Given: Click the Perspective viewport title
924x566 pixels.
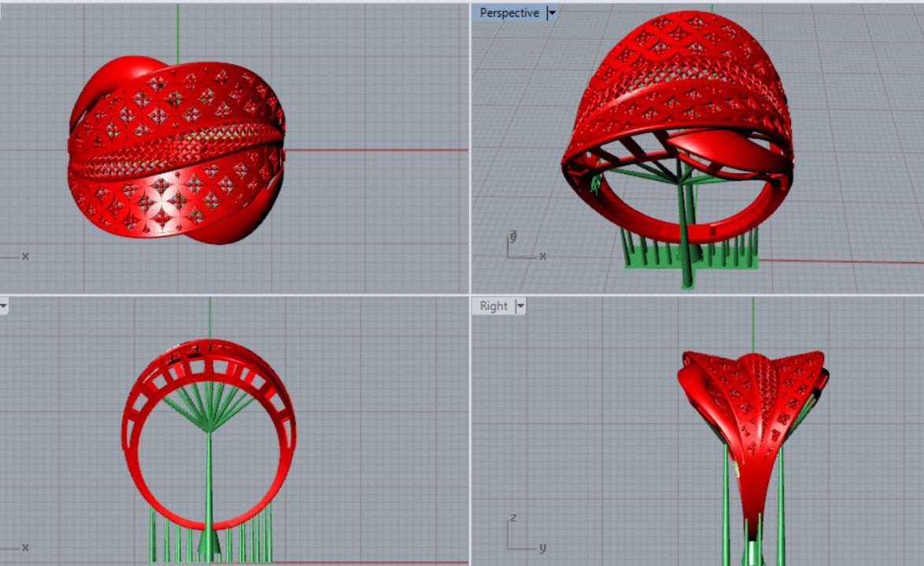Looking at the screenshot, I should point(509,13).
